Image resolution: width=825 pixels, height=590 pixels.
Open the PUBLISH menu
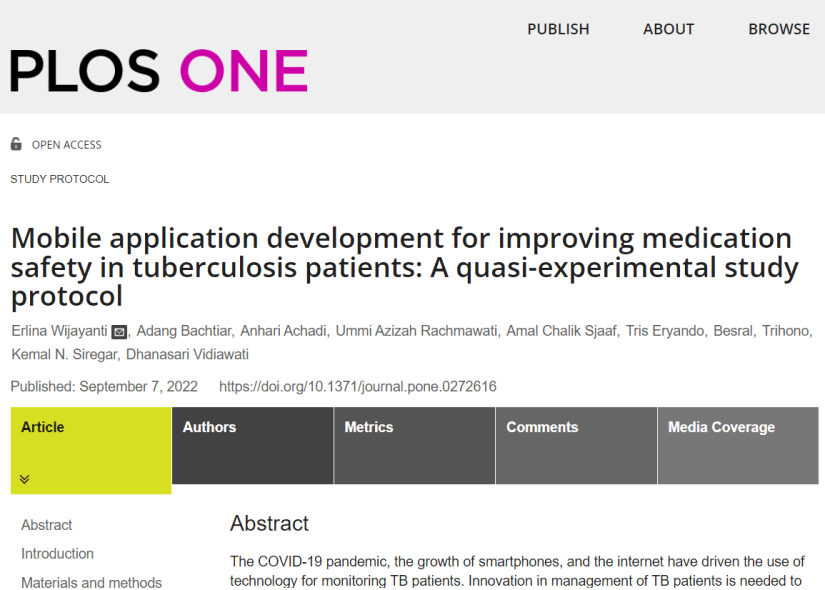558,29
